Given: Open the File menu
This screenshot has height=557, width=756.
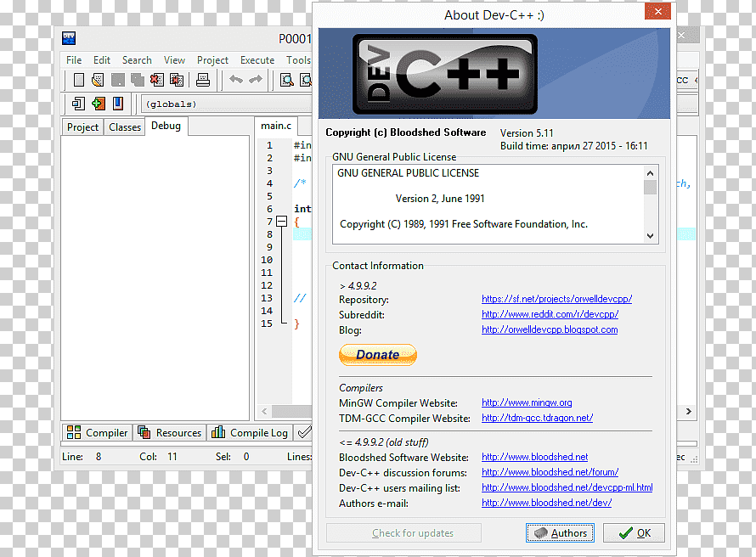Looking at the screenshot, I should pyautogui.click(x=74, y=60).
